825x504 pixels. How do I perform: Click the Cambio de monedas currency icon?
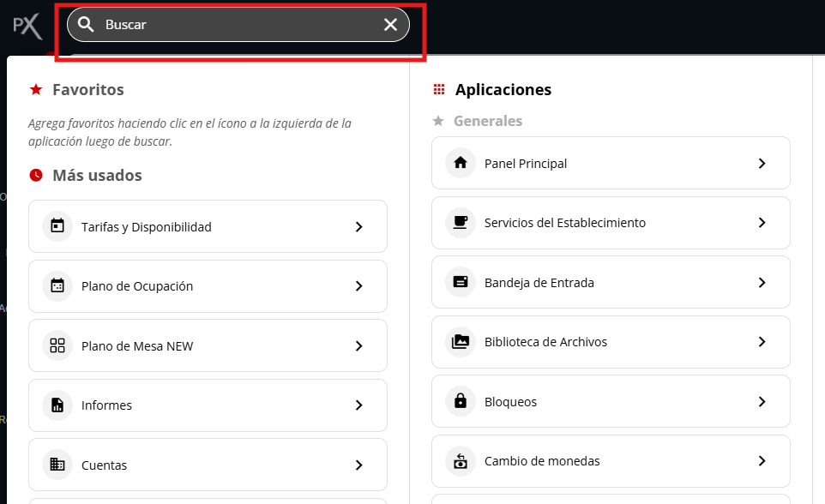(x=461, y=460)
